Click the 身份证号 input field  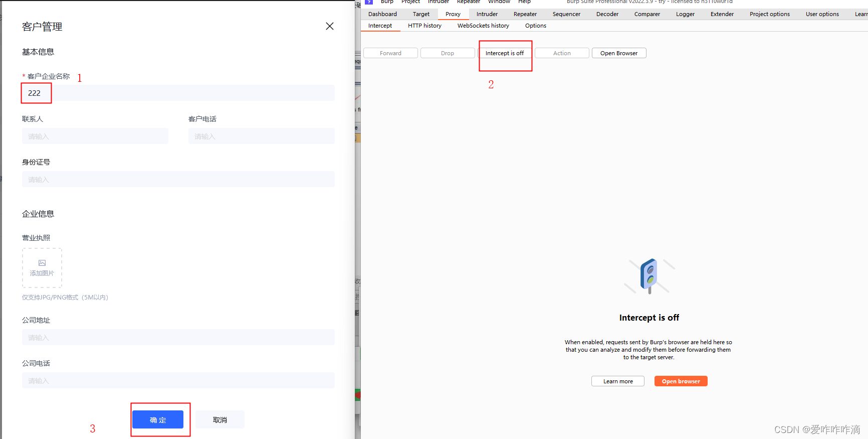[x=178, y=179]
